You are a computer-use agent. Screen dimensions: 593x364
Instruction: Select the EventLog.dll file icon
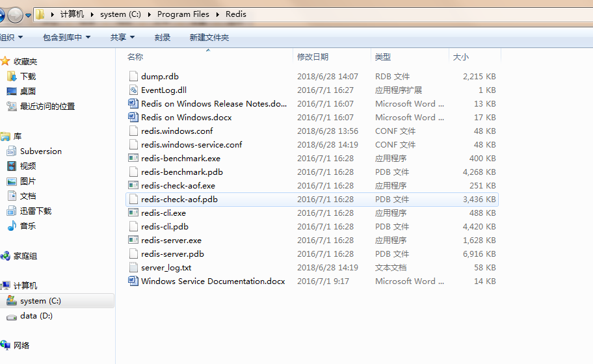[x=133, y=90]
